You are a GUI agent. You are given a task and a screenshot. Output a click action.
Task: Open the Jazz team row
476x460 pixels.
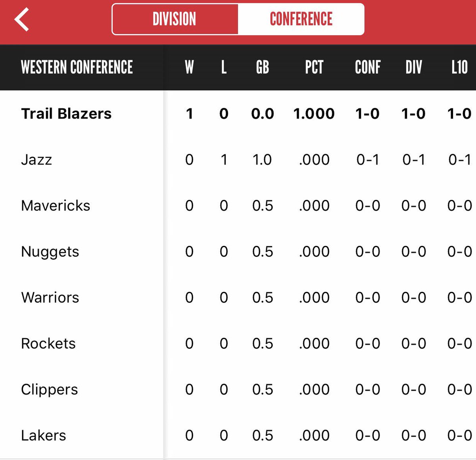click(36, 160)
